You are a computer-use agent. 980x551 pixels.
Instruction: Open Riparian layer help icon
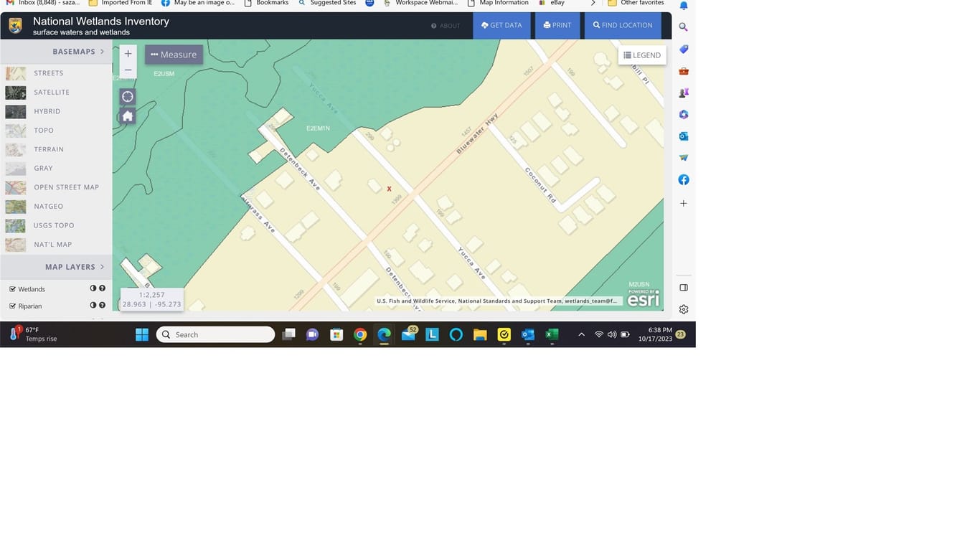click(102, 305)
